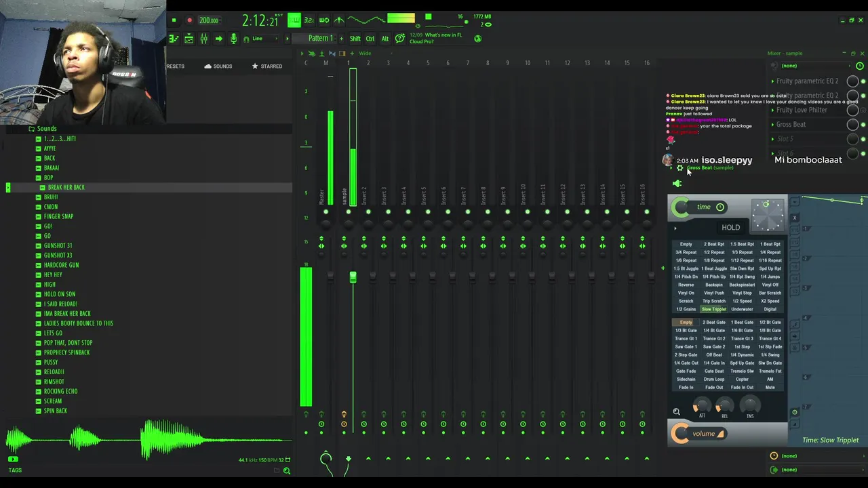Click the mixer latency clock icon at top
Screen dimensions: 868x488
point(860,66)
